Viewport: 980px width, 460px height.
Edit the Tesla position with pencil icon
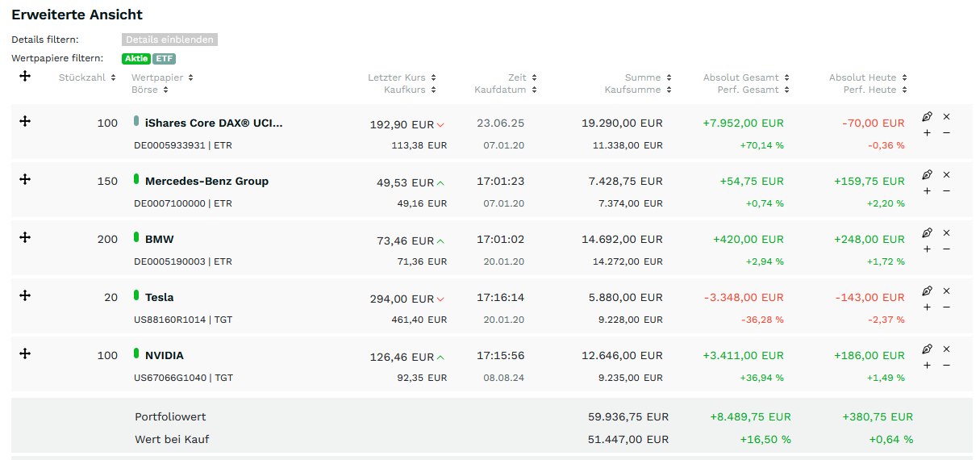pos(927,291)
